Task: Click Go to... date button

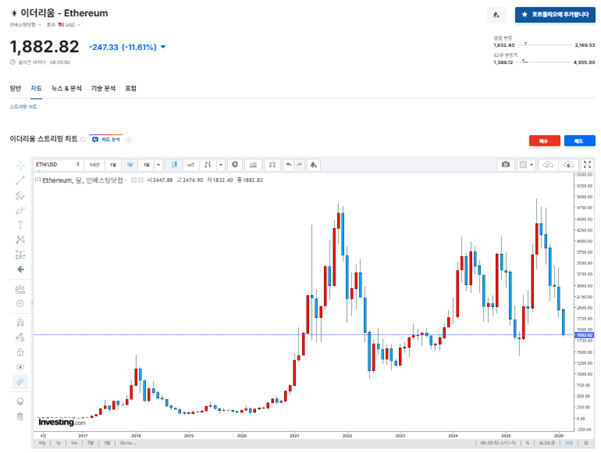Action: [x=128, y=443]
